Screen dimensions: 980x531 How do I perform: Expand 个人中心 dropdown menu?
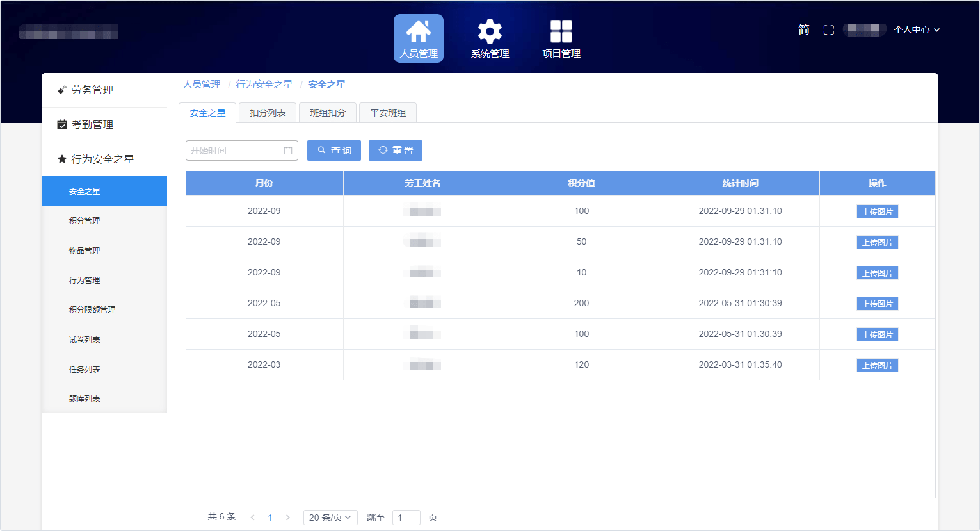(x=917, y=30)
